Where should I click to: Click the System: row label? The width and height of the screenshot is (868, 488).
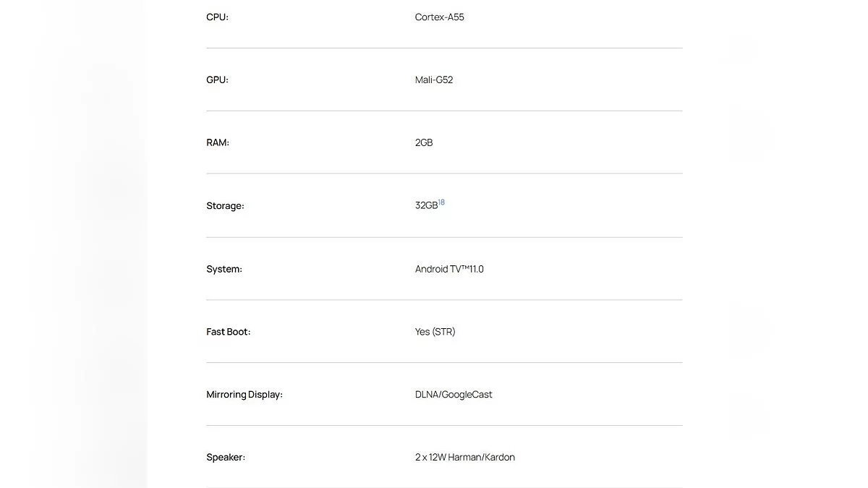(224, 269)
